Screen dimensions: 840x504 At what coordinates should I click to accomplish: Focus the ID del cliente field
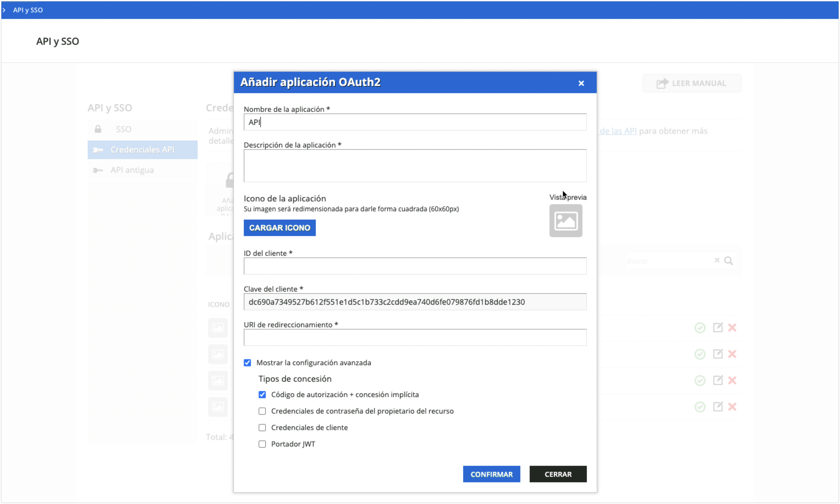pos(415,266)
